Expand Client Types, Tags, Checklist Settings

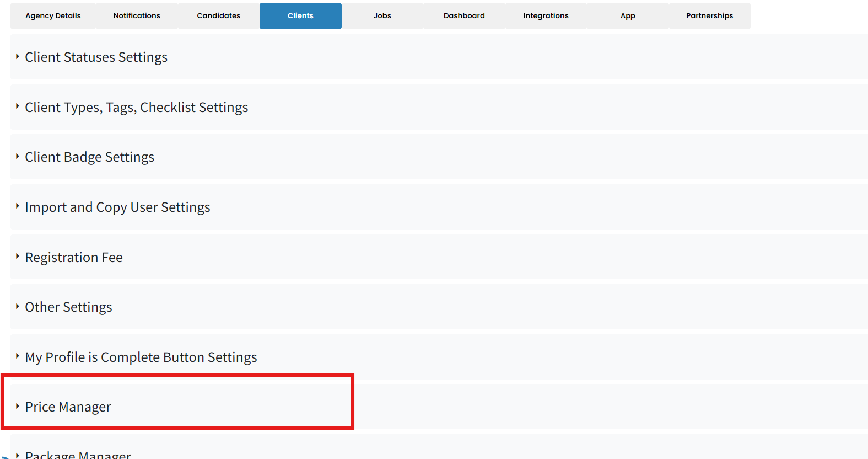[136, 108]
